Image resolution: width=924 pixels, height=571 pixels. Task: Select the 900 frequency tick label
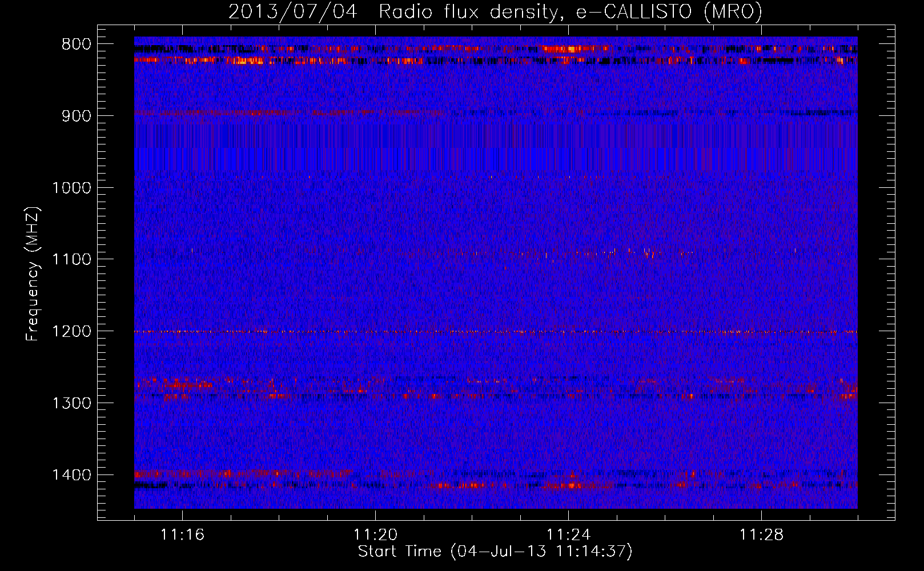(76, 116)
